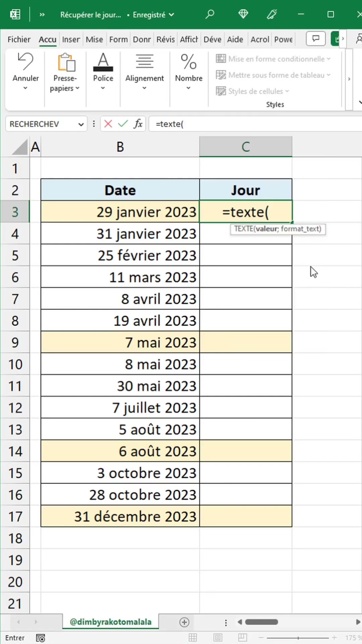362x644 pixels.
Task: Click the zoom slider in status bar
Action: click(298, 638)
